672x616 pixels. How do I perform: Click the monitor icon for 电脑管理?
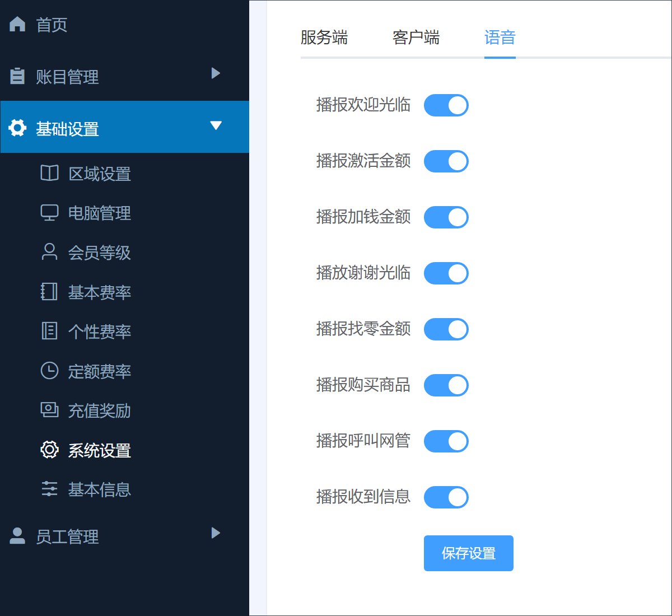tap(49, 213)
